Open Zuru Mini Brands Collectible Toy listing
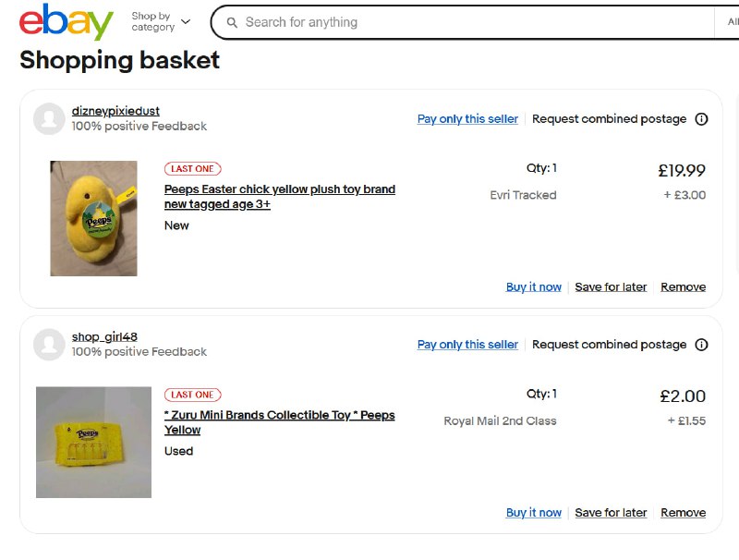The height and width of the screenshot is (560, 739). pos(280,422)
